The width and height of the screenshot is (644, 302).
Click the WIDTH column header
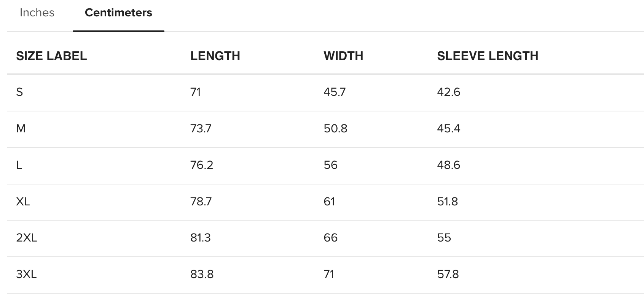(343, 56)
